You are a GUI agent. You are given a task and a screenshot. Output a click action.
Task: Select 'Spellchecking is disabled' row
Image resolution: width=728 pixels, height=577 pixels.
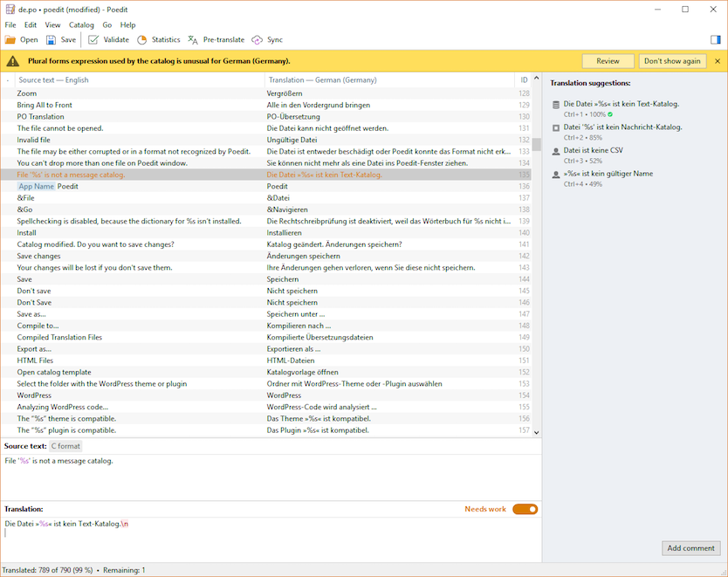266,221
